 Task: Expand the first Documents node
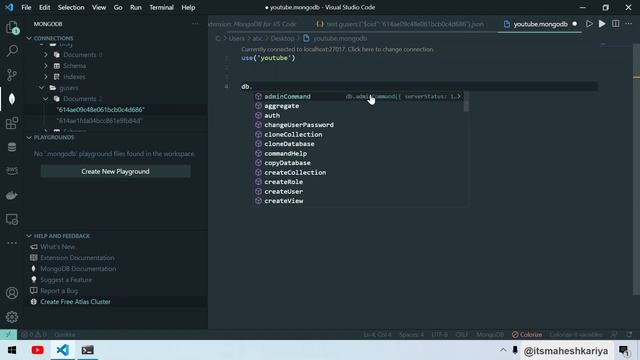point(46,55)
